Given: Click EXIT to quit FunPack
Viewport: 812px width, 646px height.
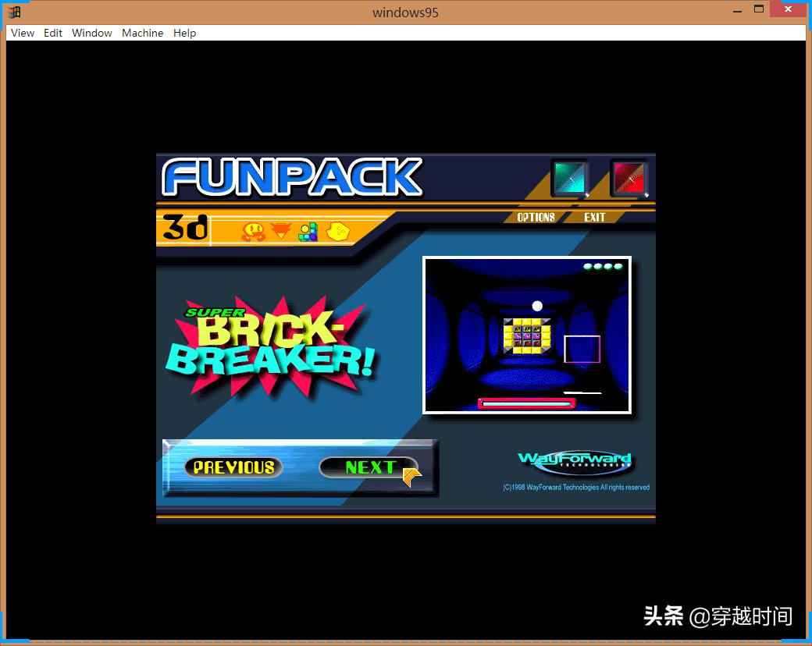Looking at the screenshot, I should [x=594, y=217].
